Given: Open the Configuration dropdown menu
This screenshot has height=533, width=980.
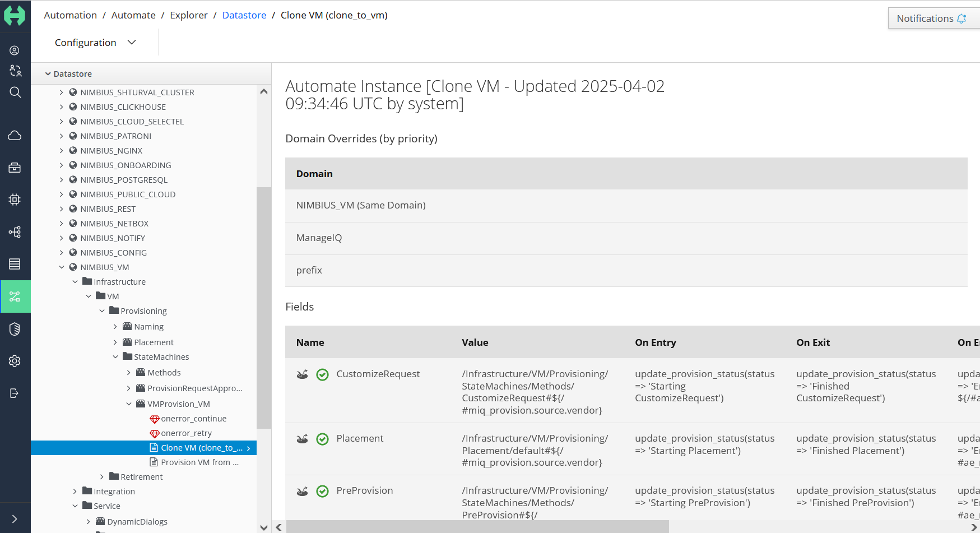Looking at the screenshot, I should tap(95, 43).
